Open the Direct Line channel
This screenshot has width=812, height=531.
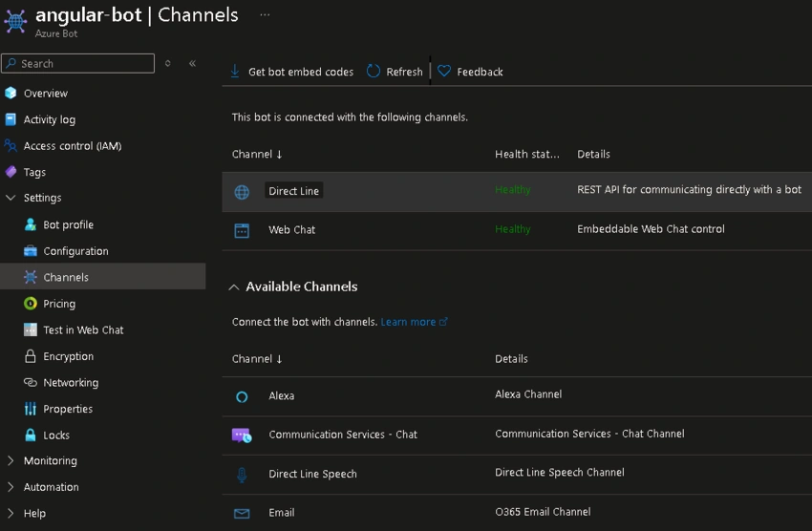293,190
